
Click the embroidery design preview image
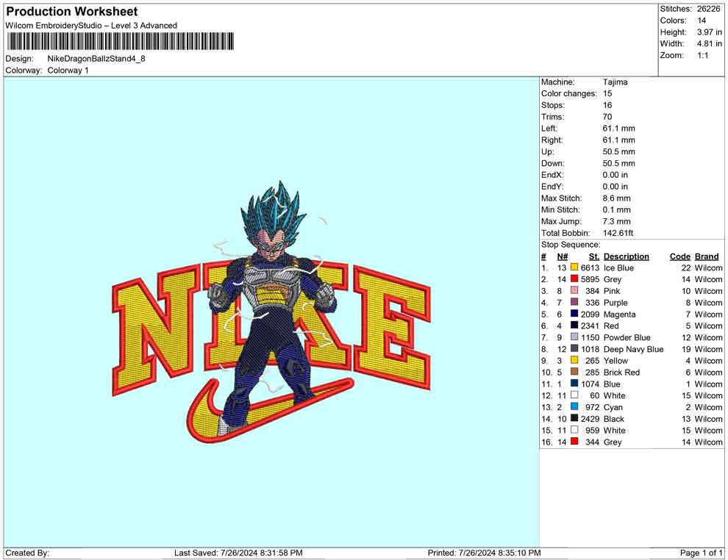(271, 312)
